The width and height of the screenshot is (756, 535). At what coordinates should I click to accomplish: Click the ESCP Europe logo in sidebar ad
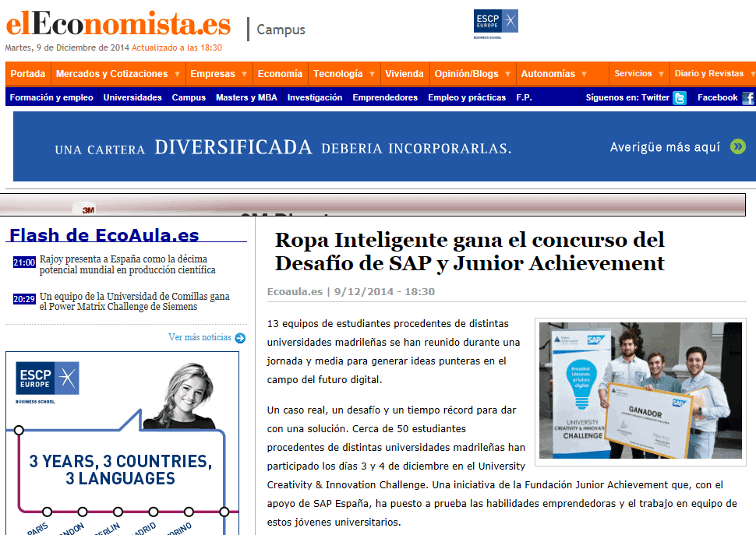pos(48,382)
